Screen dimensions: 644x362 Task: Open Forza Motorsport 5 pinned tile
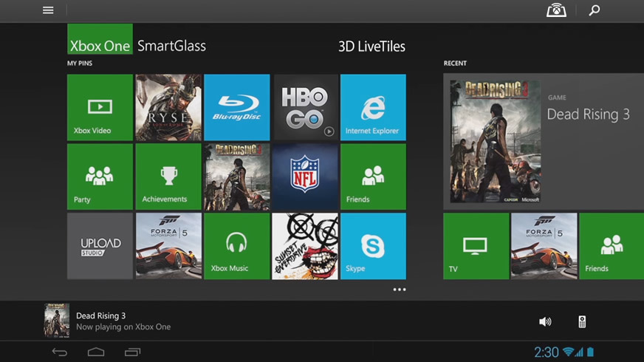pos(168,246)
